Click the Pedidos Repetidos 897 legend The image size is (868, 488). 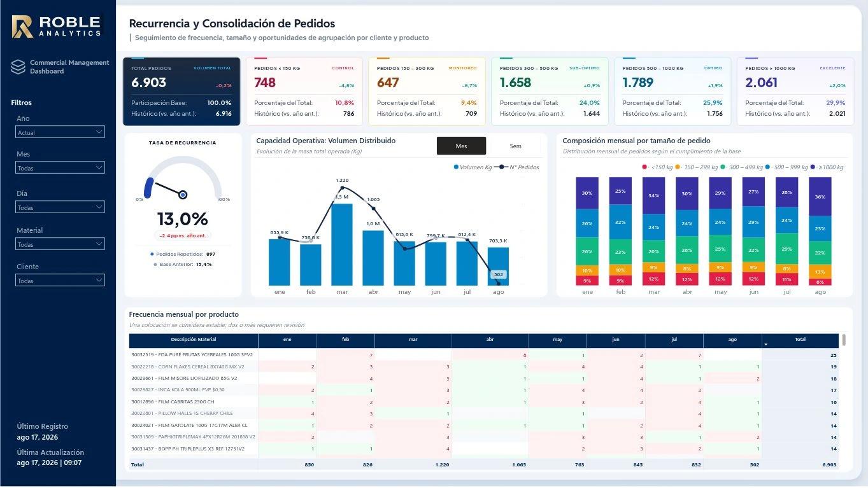point(182,254)
